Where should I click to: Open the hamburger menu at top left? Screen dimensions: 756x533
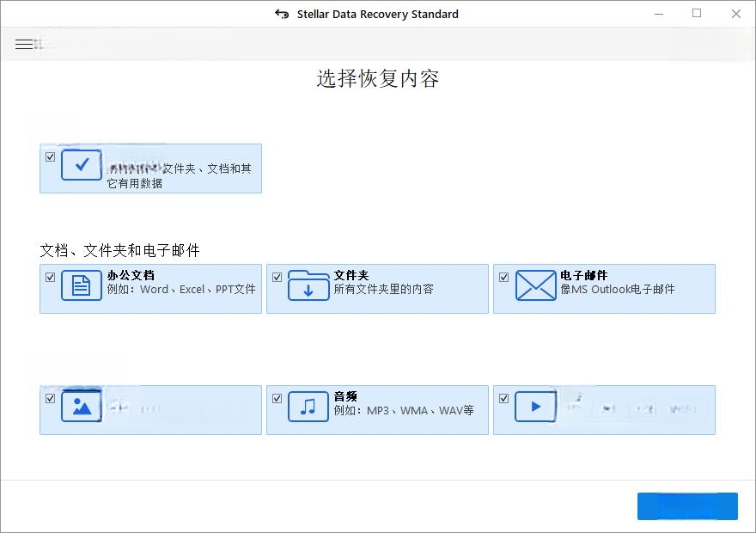click(x=24, y=45)
